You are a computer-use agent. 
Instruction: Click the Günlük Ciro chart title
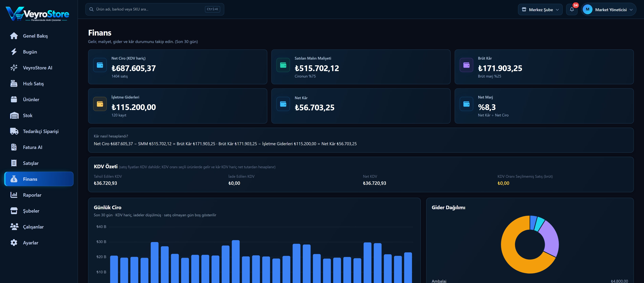point(108,207)
